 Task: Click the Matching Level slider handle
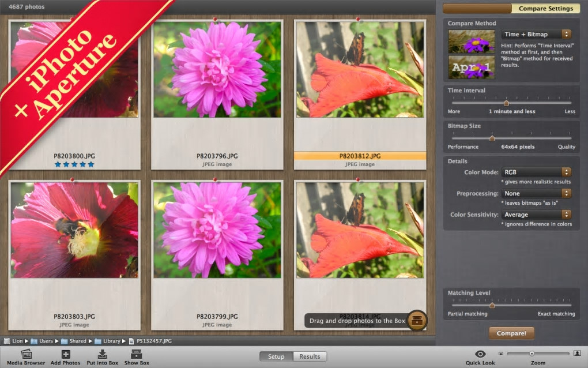coord(492,305)
